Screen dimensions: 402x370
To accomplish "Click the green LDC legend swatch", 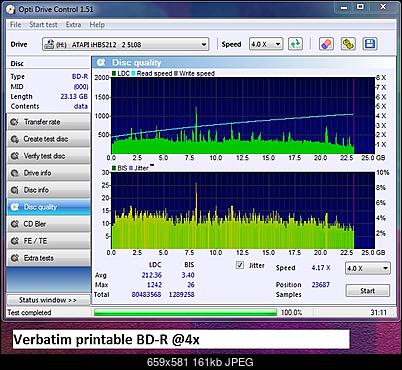I will pyautogui.click(x=114, y=73).
